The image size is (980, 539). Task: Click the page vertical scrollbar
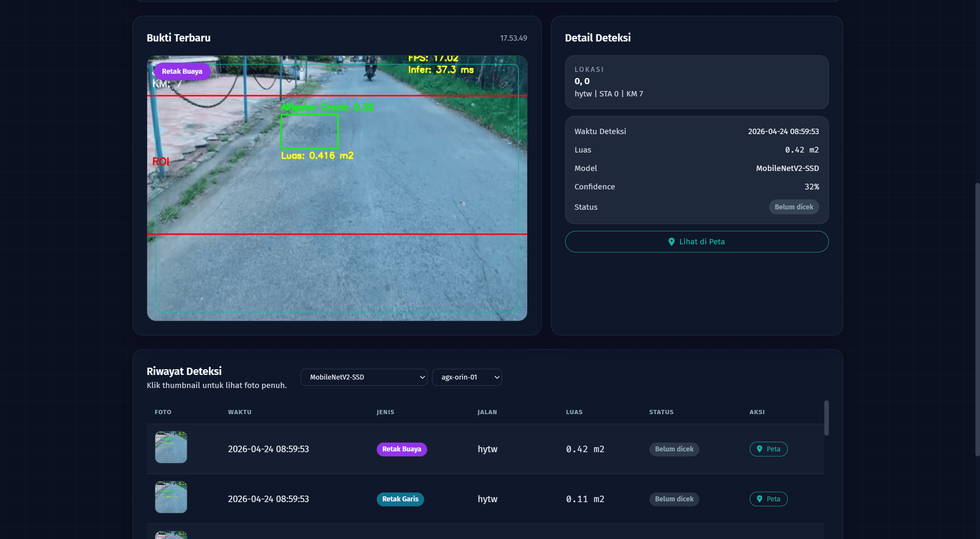tap(977, 320)
